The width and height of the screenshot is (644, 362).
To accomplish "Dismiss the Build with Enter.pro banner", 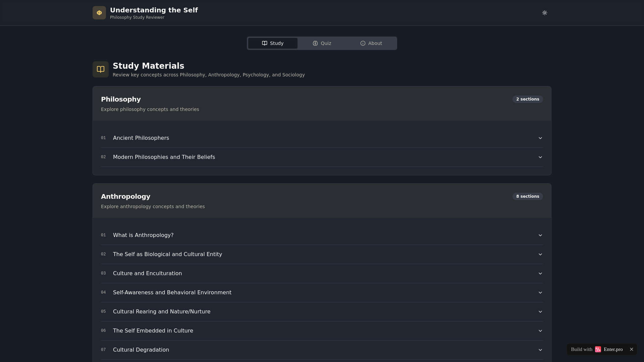I will coord(632,349).
